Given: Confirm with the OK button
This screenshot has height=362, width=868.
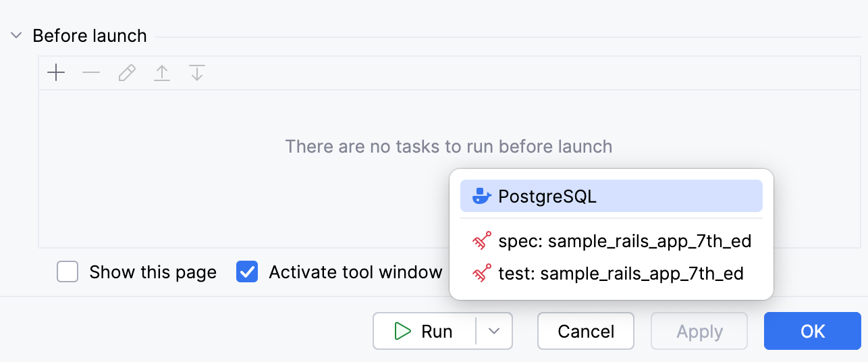Looking at the screenshot, I should pos(813,331).
